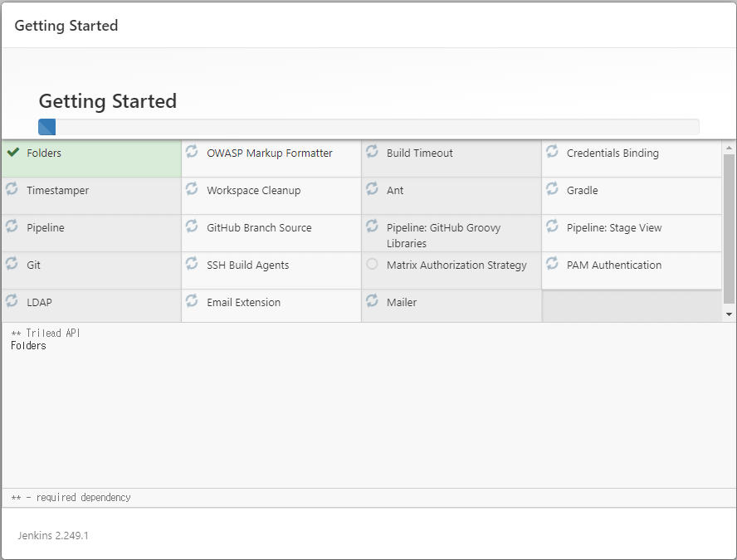Click the spinner icon beside Pipeline: Stage View
737x560 pixels.
[x=552, y=226]
